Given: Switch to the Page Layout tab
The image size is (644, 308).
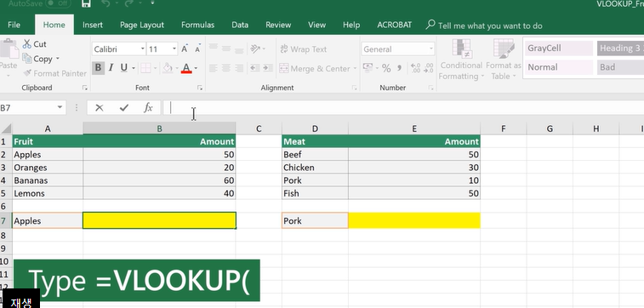Looking at the screenshot, I should tap(142, 25).
